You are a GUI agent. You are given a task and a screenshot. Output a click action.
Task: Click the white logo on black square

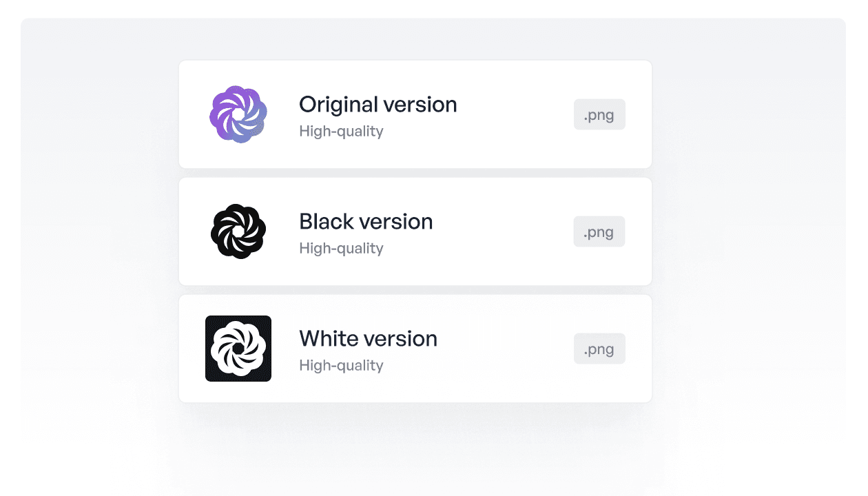pos(238,349)
